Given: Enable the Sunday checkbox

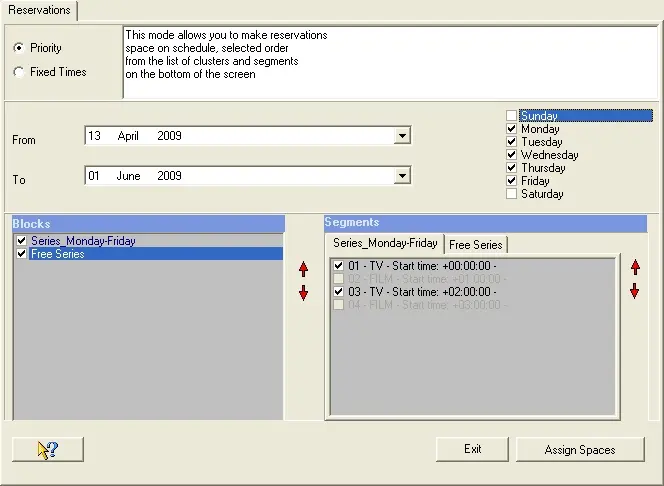Looking at the screenshot, I should coord(512,116).
